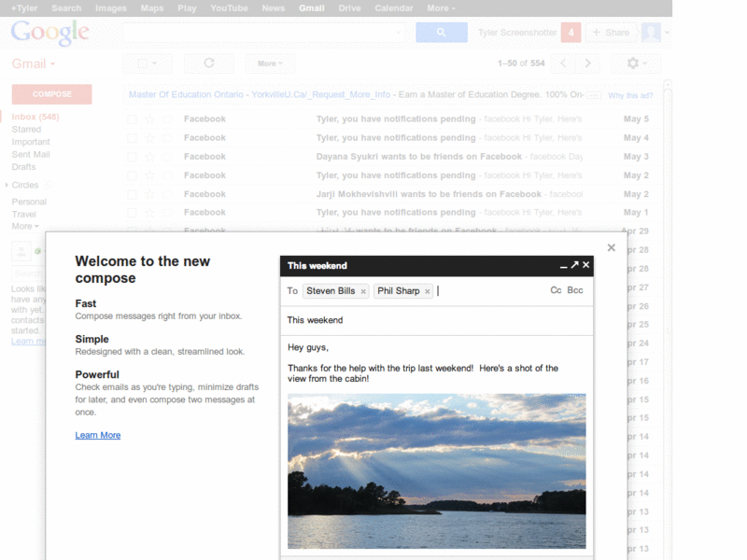Viewport: 747px width, 560px height.
Task: Remove Steven Bills from recipients
Action: tap(363, 291)
